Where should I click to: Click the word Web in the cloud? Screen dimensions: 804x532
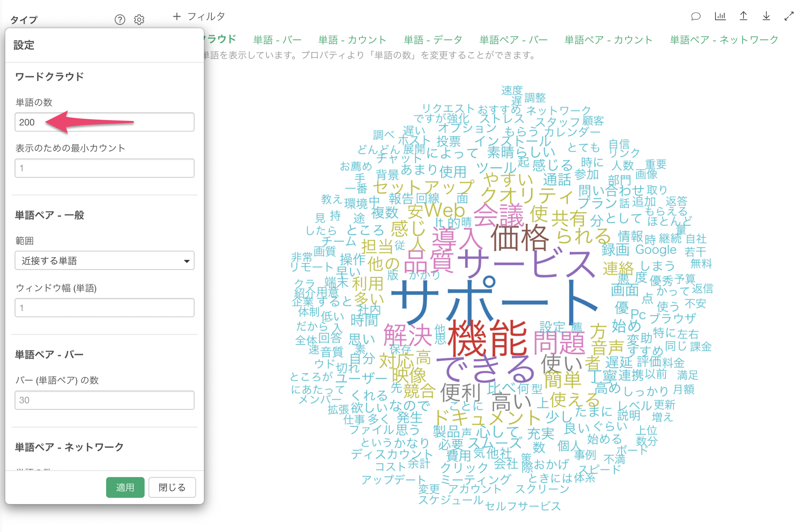tap(445, 210)
